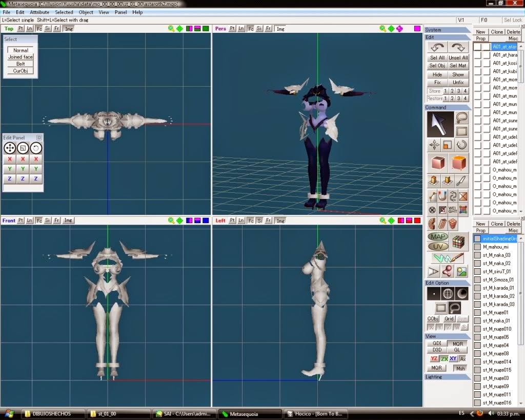Viewport: 525px width, 420px height.
Task: Select the Scale command icon
Action: [448, 145]
